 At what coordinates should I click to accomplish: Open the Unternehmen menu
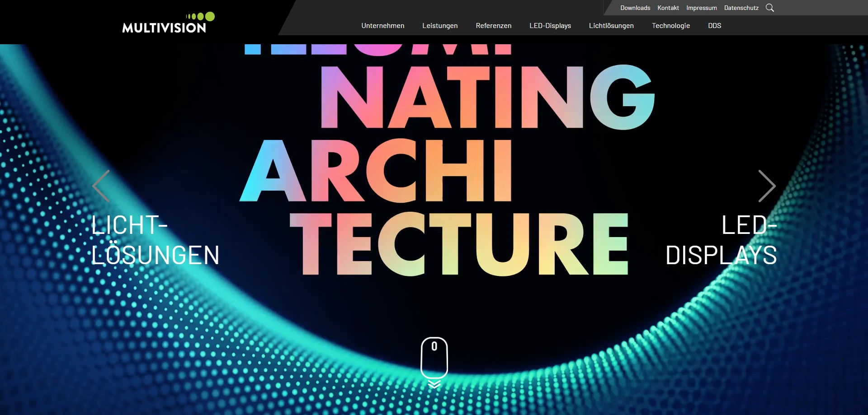383,26
